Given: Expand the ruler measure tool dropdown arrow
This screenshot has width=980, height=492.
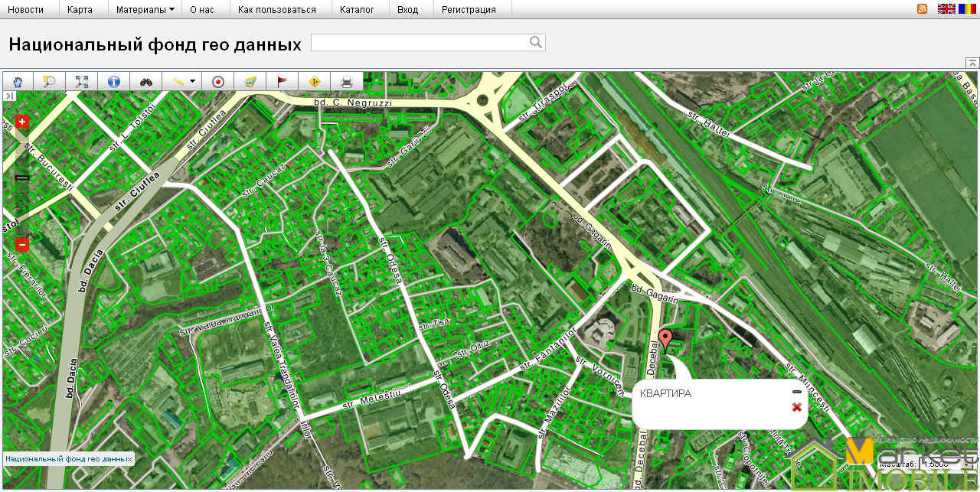Looking at the screenshot, I should (192, 82).
